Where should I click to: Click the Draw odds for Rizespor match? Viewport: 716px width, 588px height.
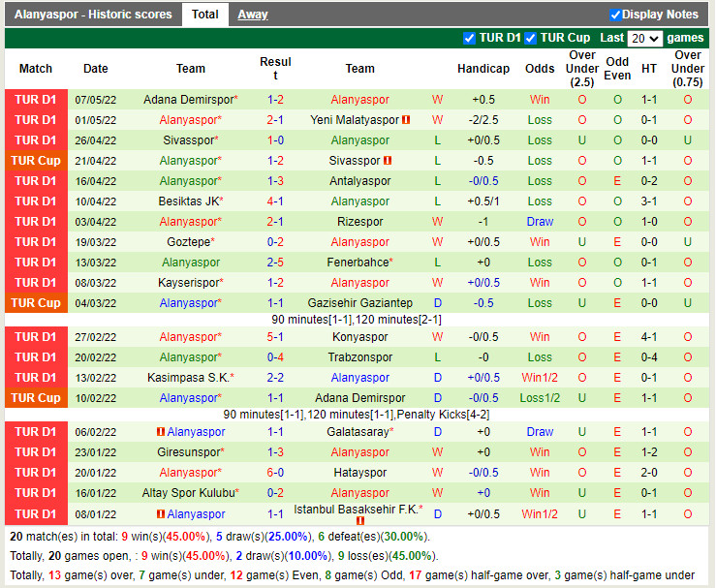pos(540,222)
